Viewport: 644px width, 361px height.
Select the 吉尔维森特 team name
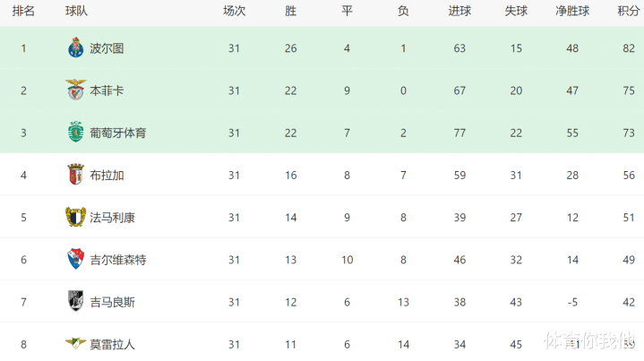[x=118, y=259]
